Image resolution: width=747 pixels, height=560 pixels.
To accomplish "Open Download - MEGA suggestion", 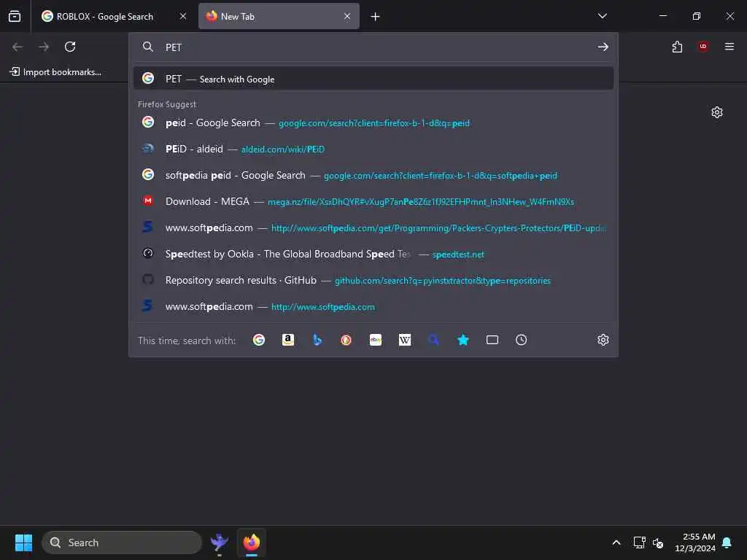I will pyautogui.click(x=373, y=201).
